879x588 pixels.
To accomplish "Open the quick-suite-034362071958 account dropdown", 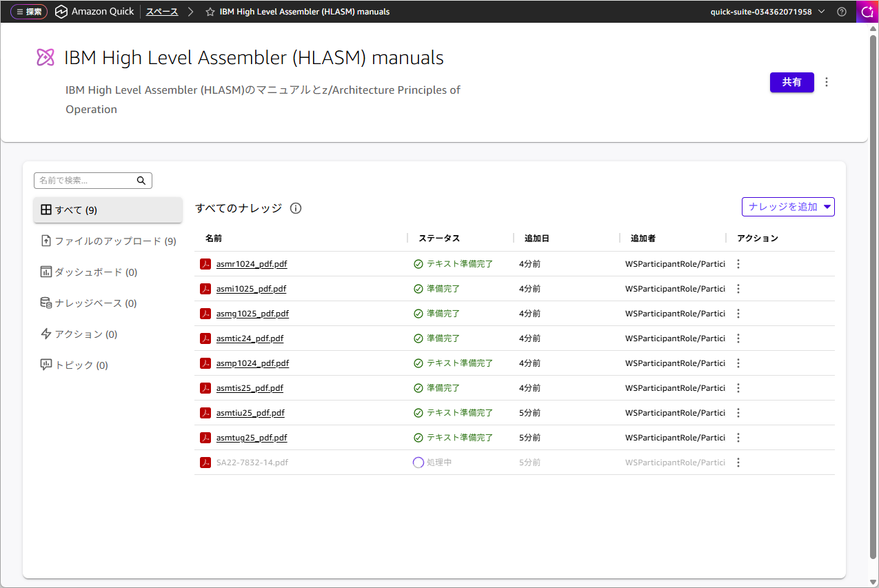I will (767, 12).
